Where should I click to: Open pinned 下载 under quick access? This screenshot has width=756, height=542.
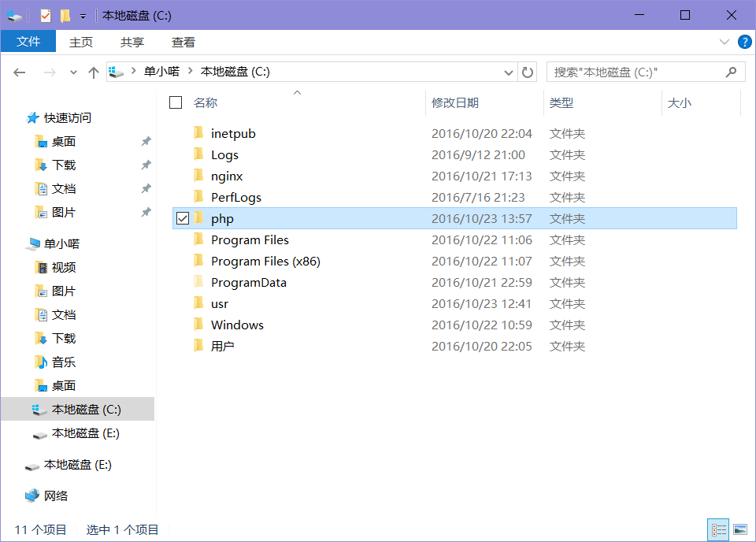tap(64, 165)
